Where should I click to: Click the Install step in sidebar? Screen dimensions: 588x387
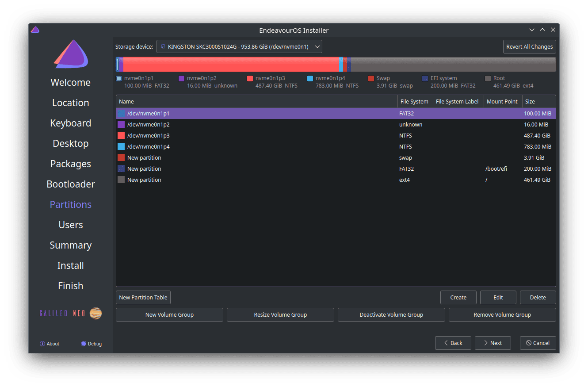tap(71, 265)
